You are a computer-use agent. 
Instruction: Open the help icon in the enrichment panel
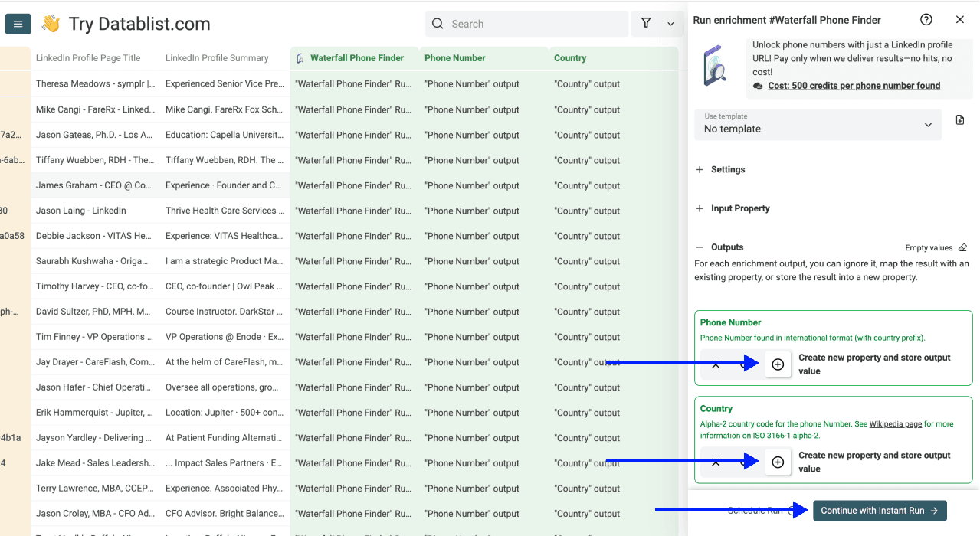[926, 19]
